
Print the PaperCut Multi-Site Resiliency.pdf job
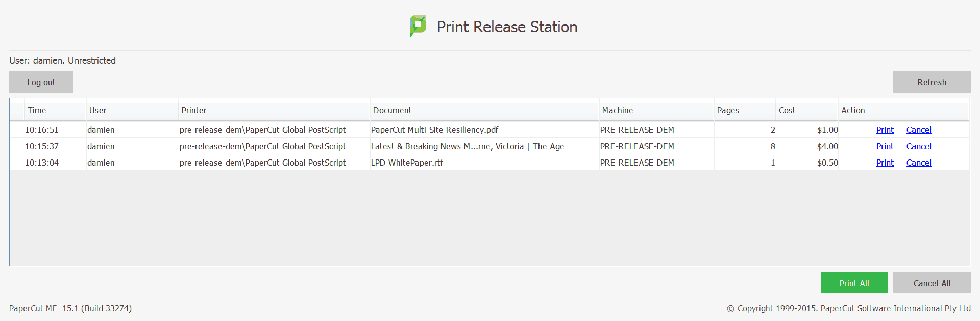coord(885,130)
